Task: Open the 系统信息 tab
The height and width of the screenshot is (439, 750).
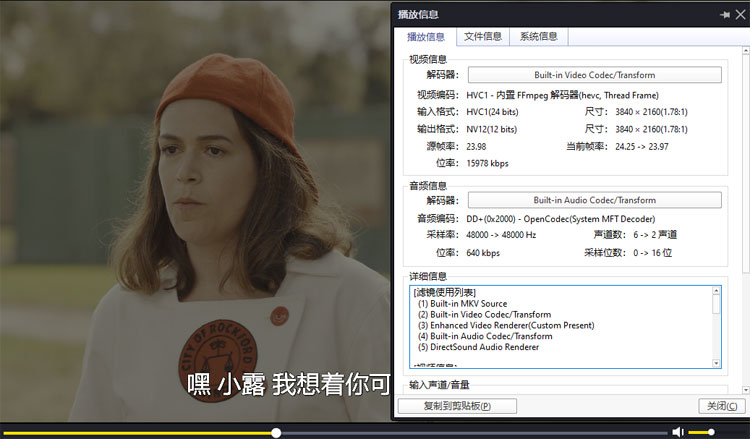Action: click(538, 37)
